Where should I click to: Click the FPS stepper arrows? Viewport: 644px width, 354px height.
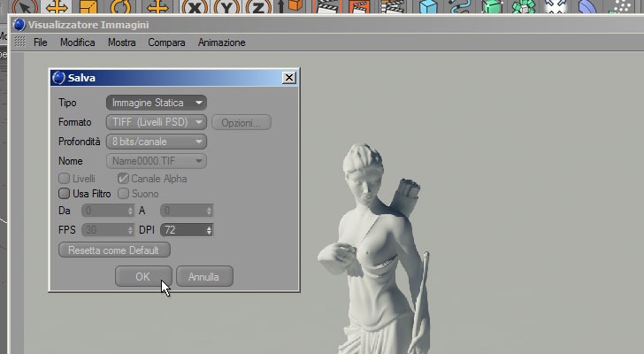pyautogui.click(x=131, y=230)
